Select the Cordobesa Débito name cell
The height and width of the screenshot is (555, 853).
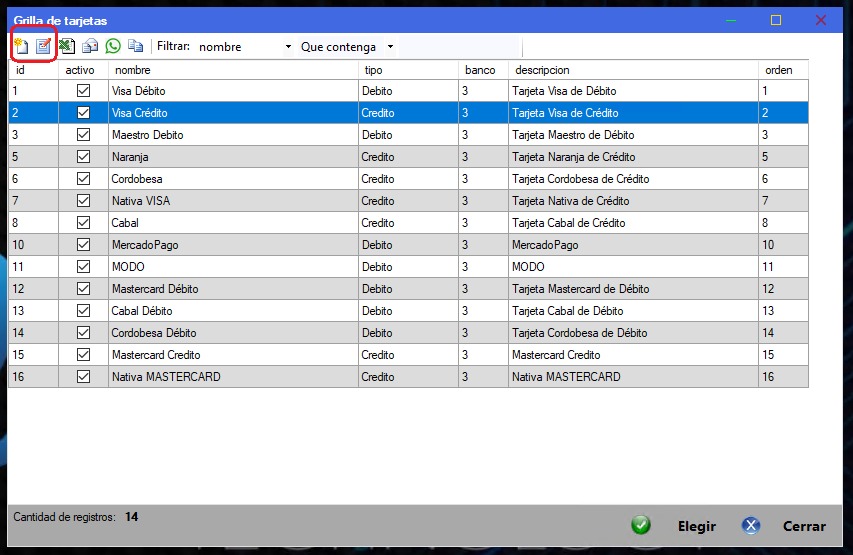tap(233, 333)
